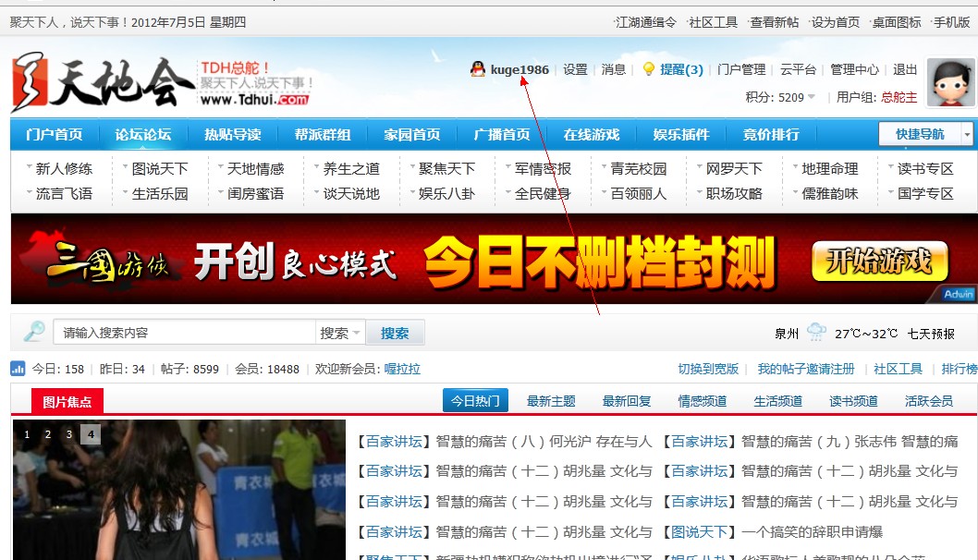Open the 国学专区 forum section

click(x=925, y=194)
